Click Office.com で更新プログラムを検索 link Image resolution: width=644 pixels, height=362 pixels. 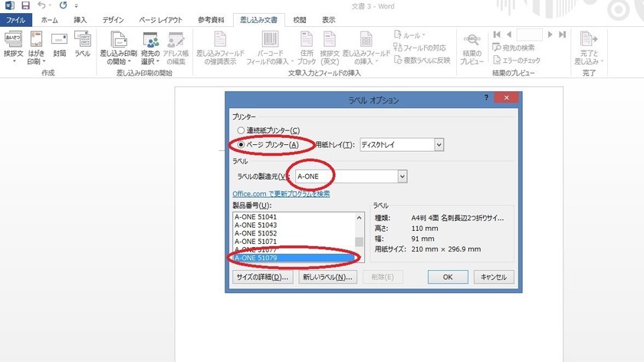pyautogui.click(x=281, y=193)
